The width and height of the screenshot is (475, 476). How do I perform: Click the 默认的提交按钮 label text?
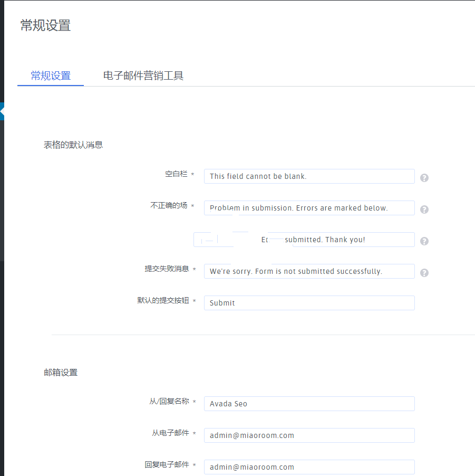click(x=163, y=301)
